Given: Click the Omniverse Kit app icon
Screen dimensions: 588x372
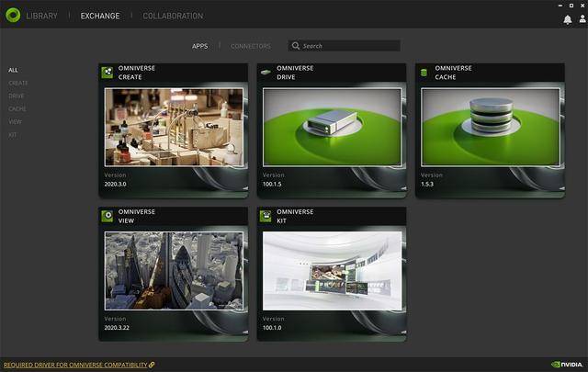Looking at the screenshot, I should pos(266,217).
